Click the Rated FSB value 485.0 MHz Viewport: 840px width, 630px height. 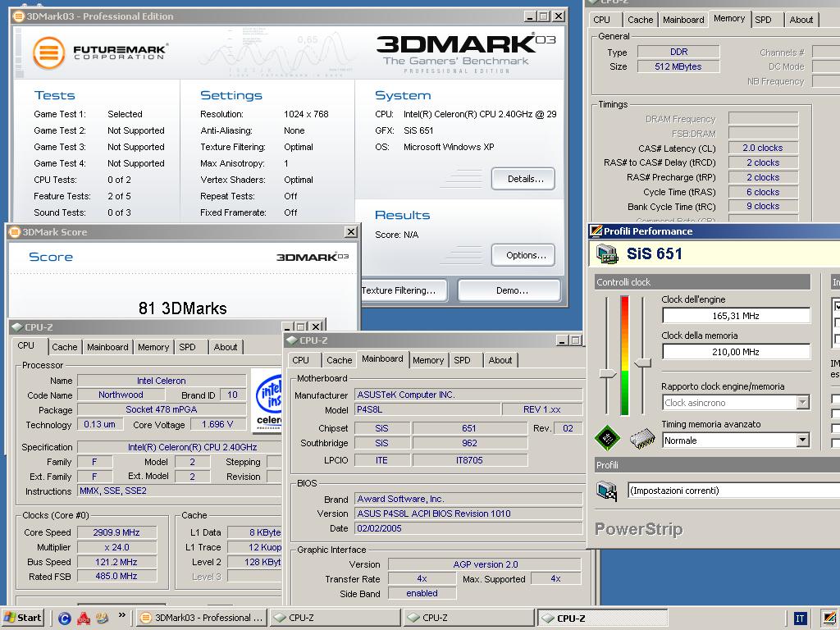point(116,576)
